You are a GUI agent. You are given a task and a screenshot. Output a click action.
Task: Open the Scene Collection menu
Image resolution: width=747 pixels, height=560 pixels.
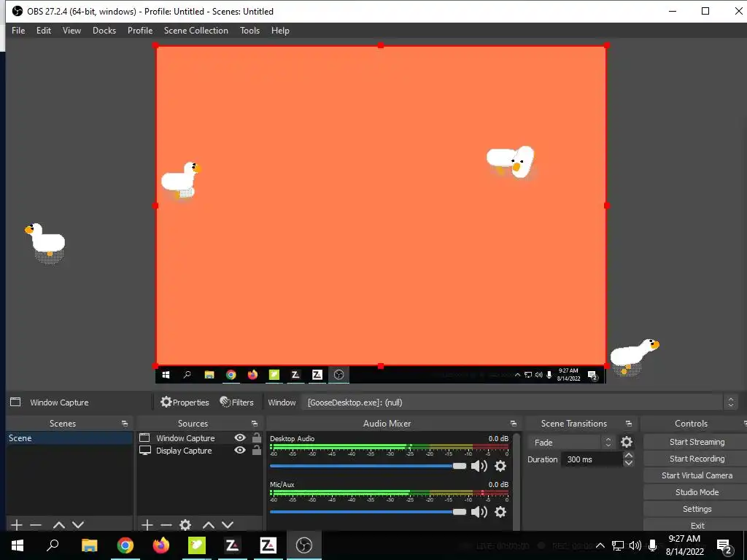point(196,31)
